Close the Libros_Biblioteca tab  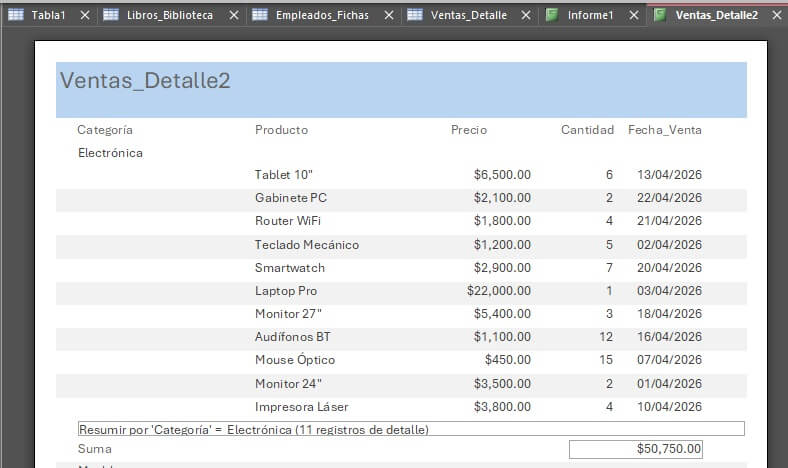point(233,15)
